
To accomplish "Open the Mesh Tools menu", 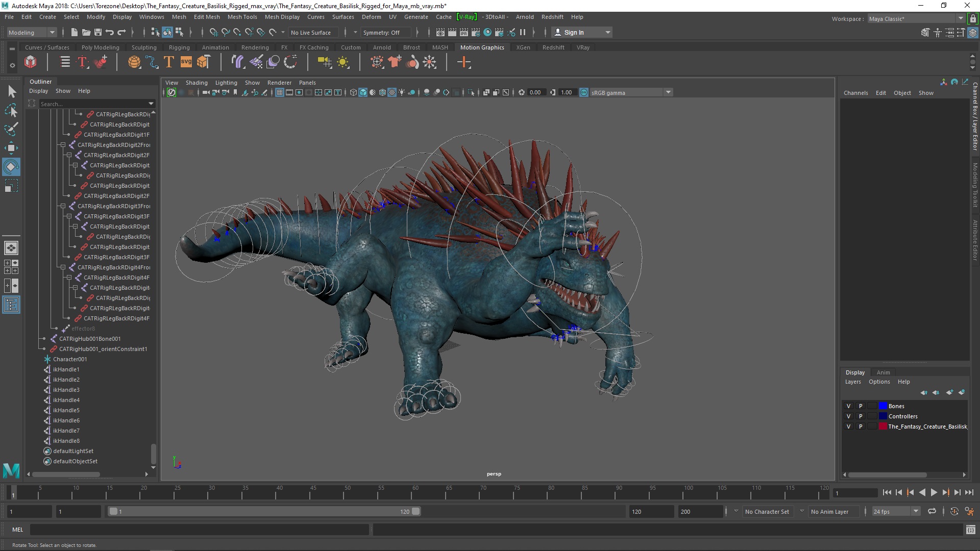I will click(242, 17).
